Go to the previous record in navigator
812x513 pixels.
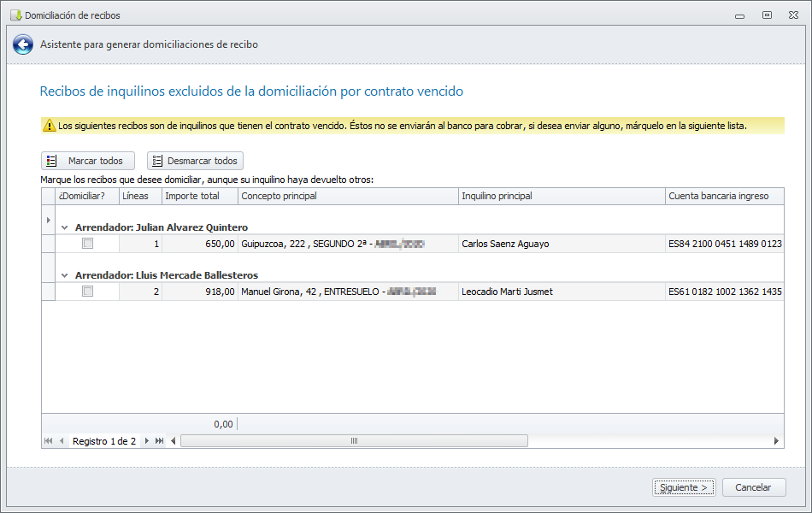click(62, 441)
